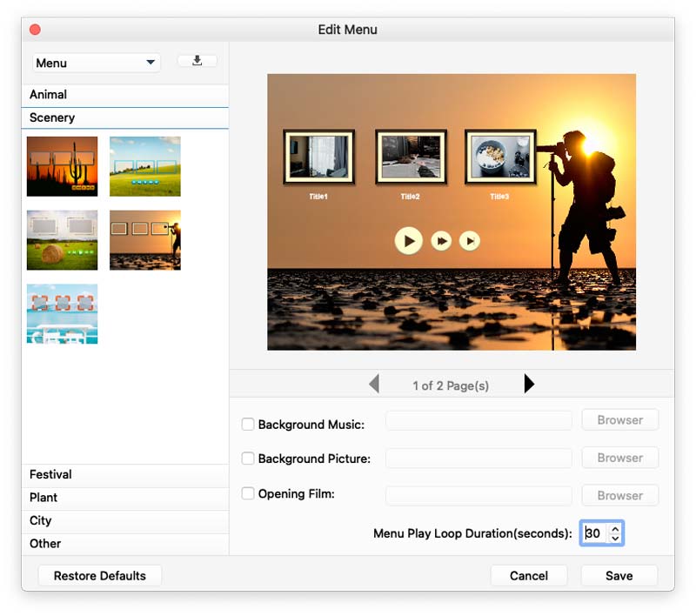The height and width of the screenshot is (616, 696).
Task: Select the hay bale field template
Action: point(62,240)
